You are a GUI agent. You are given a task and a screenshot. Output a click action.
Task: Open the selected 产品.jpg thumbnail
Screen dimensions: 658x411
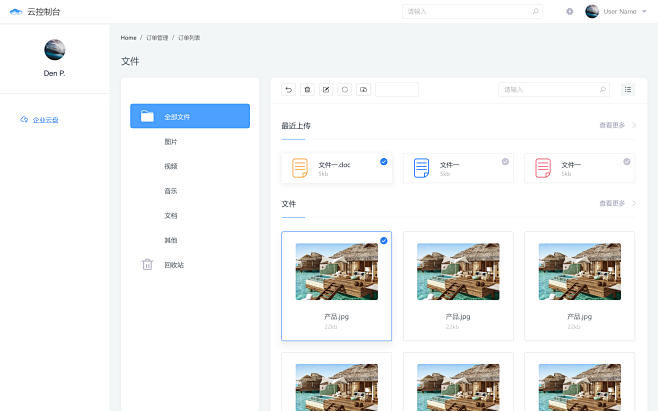coord(337,271)
